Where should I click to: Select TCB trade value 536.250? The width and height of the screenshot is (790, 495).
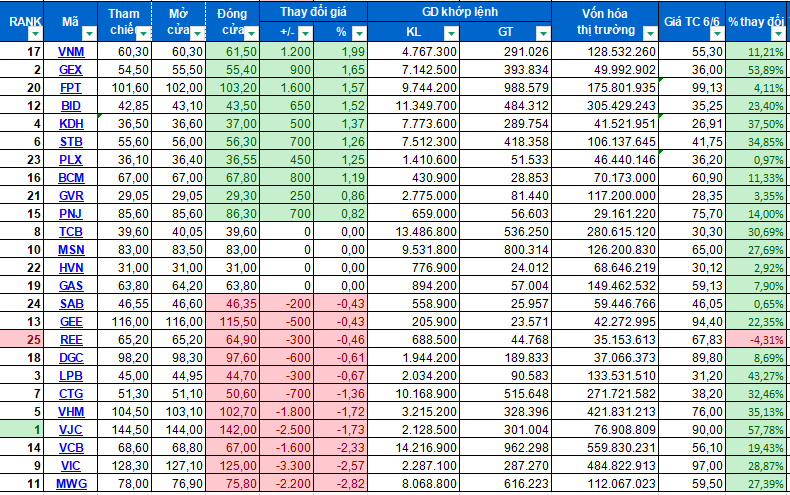coord(505,232)
